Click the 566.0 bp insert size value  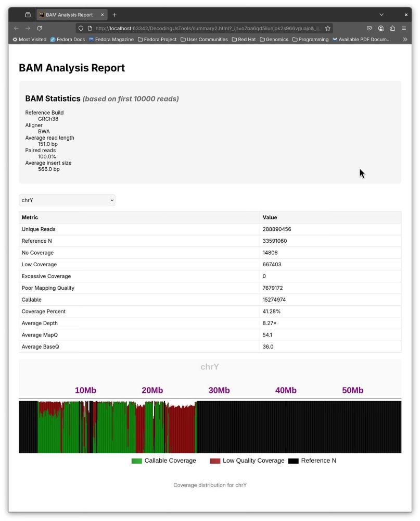[x=49, y=169]
